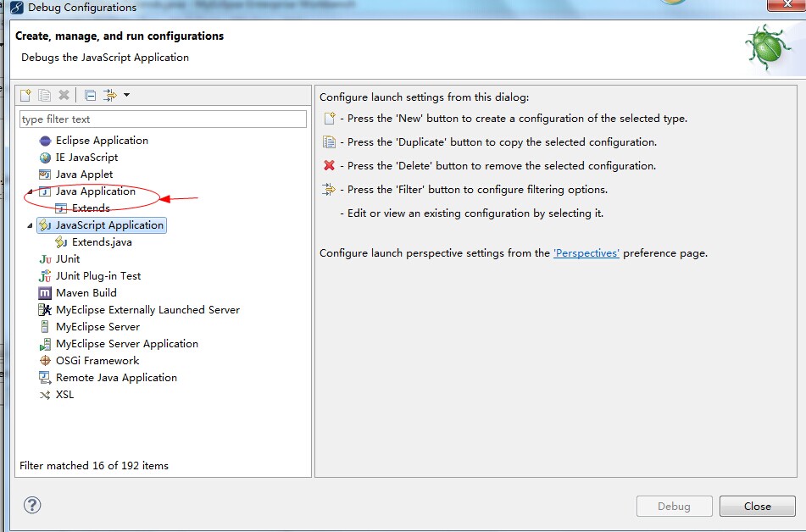Click the MyEclipse Server Application icon
This screenshot has width=806, height=532.
click(45, 344)
